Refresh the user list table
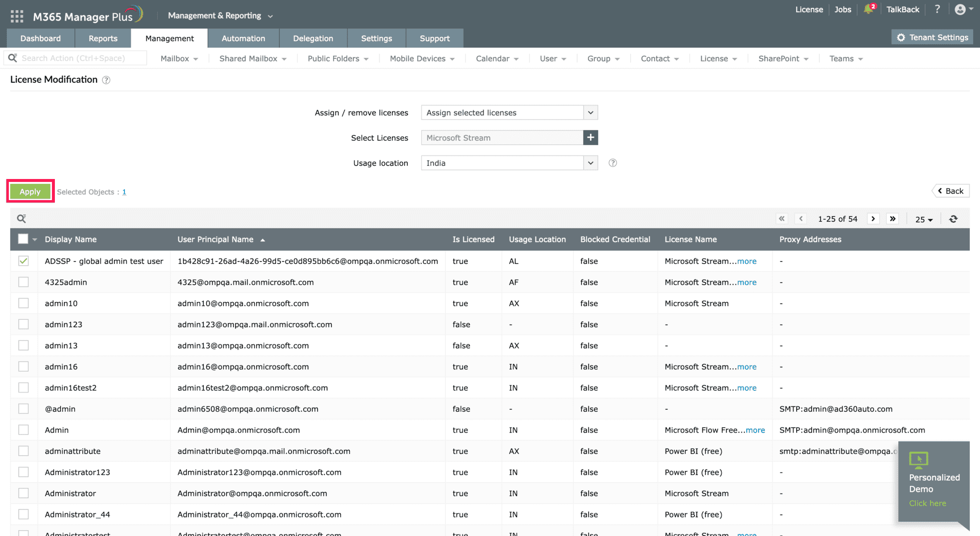Screen dimensions: 980x536 coord(953,219)
